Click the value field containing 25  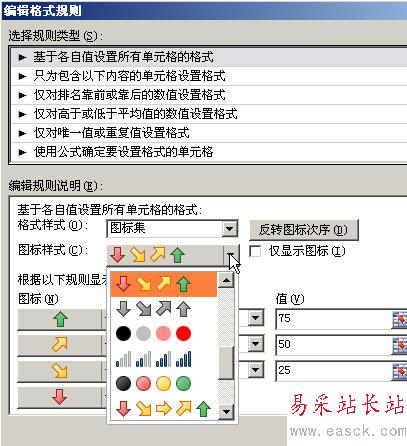(334, 371)
